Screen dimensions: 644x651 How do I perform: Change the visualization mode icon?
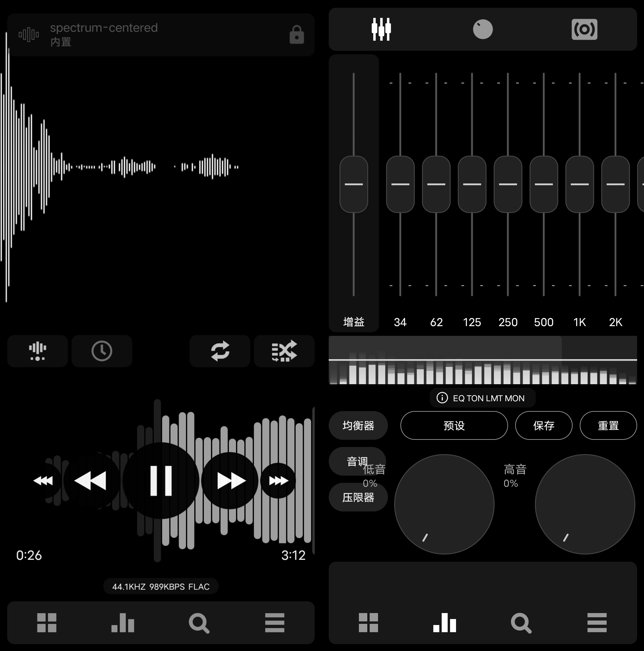pos(37,351)
